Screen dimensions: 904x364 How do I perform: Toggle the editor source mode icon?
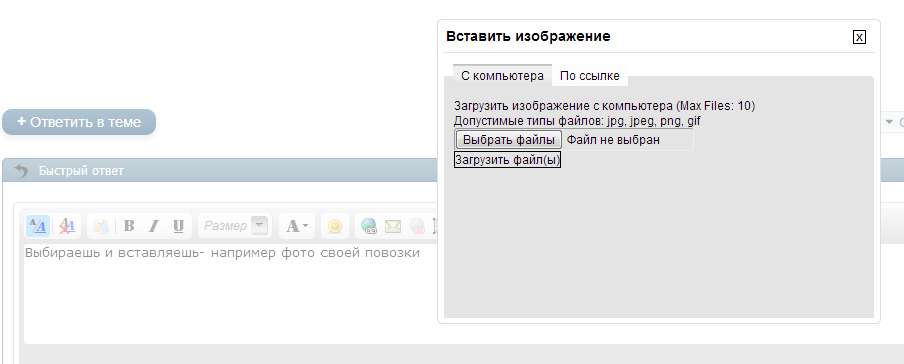pyautogui.click(x=37, y=226)
